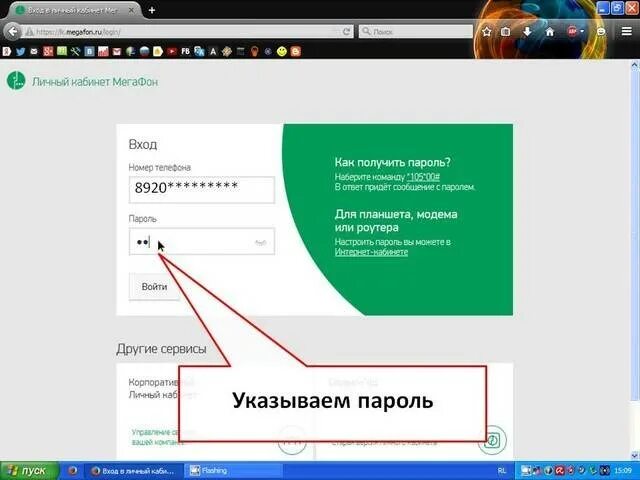Open the red envelope Gmail bookmark icon

tap(117, 51)
